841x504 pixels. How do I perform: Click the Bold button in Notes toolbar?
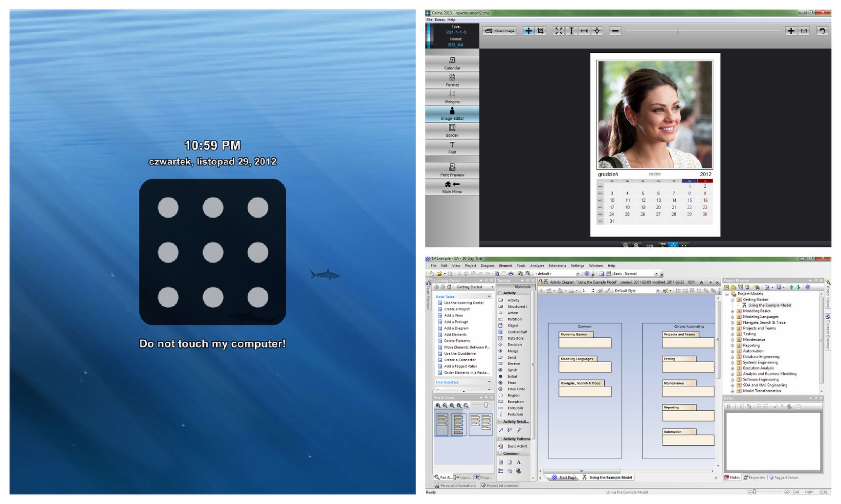tap(728, 407)
